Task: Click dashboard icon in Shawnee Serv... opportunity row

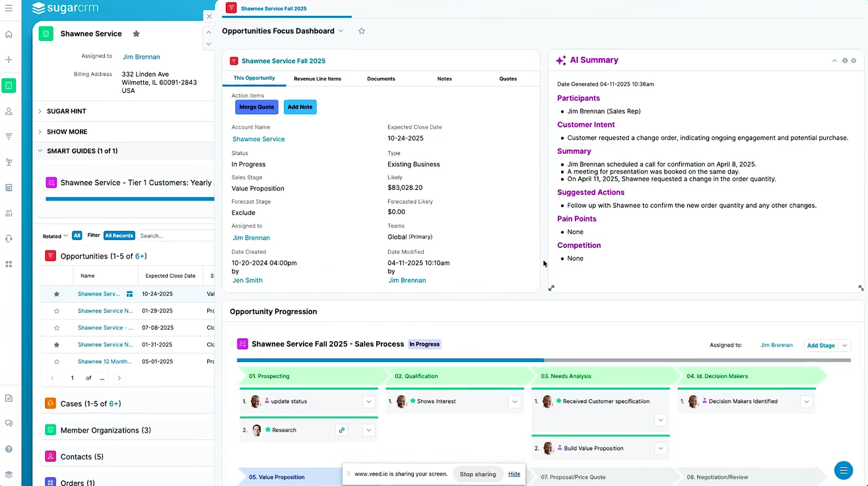Action: point(130,294)
